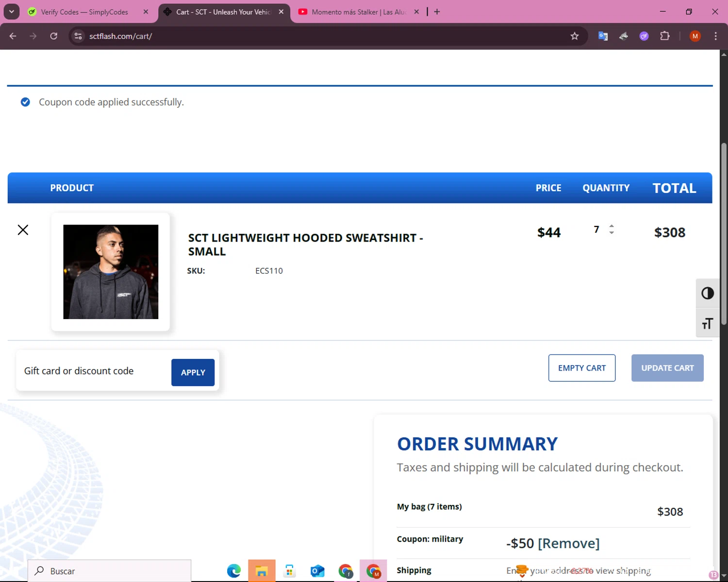View site information icon in address bar
Viewport: 728px width, 582px height.
[x=78, y=36]
